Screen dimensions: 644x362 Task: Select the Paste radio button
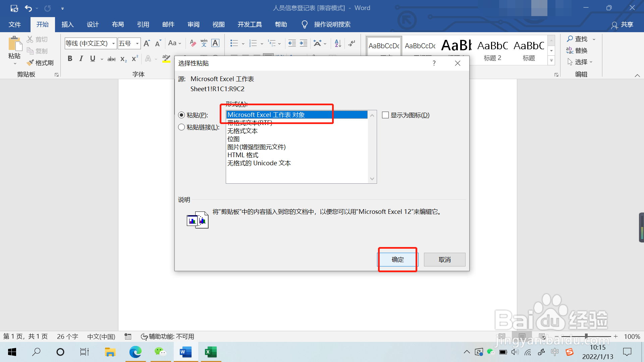pos(181,115)
